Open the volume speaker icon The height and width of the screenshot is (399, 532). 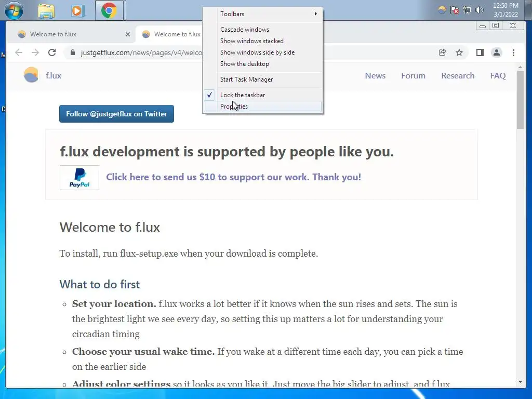coord(479,10)
